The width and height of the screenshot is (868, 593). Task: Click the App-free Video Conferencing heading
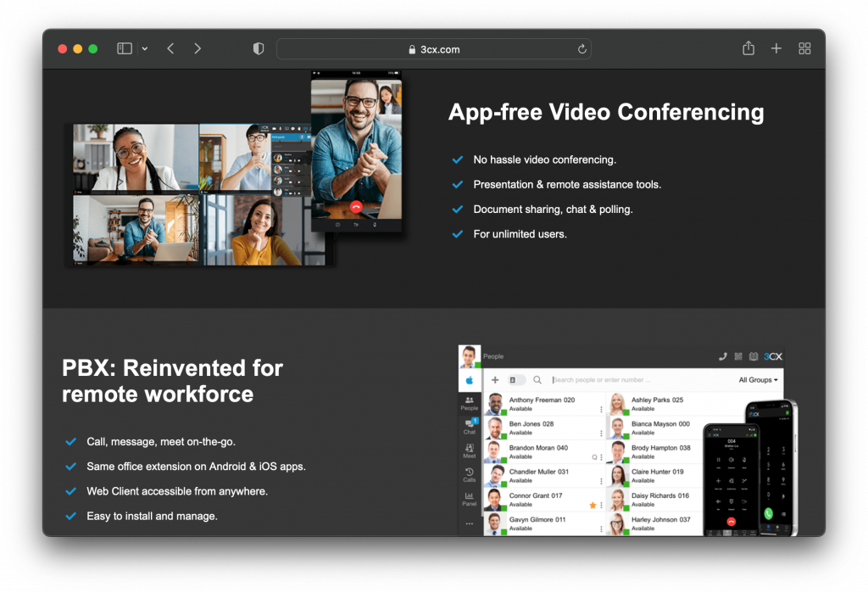(606, 112)
